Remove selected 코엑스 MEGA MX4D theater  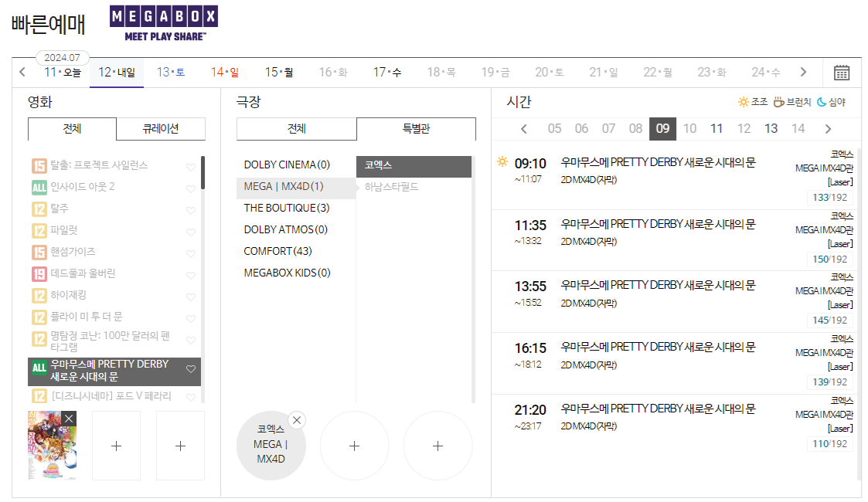[297, 420]
